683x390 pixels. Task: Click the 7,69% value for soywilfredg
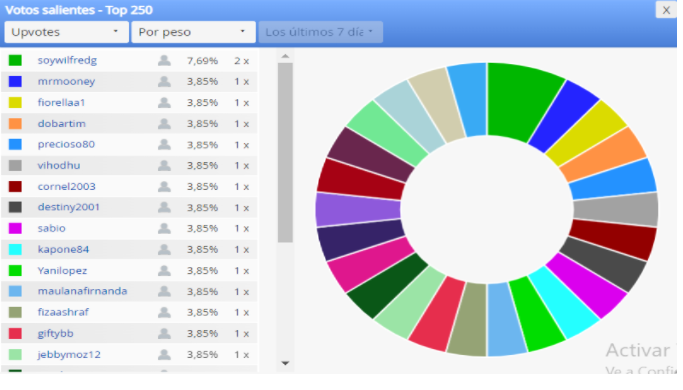pyautogui.click(x=203, y=61)
